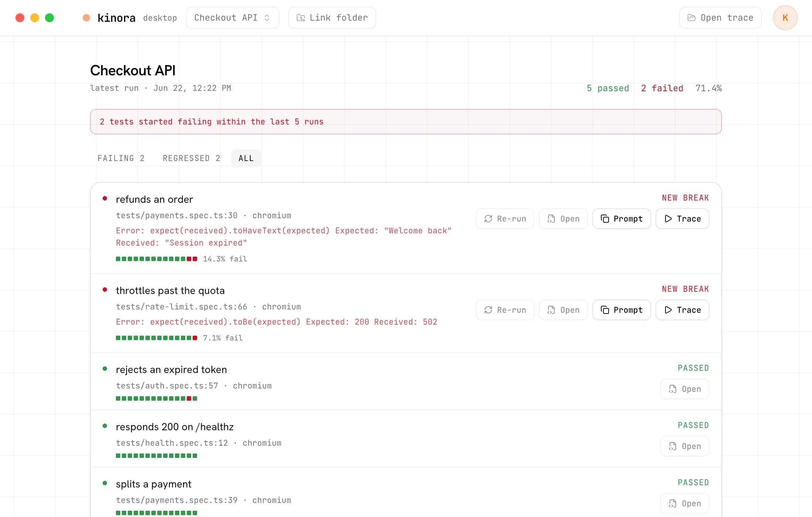Click NEW BREAK label on throttles past the quota
Image resolution: width=812 pixels, height=517 pixels.
685,289
